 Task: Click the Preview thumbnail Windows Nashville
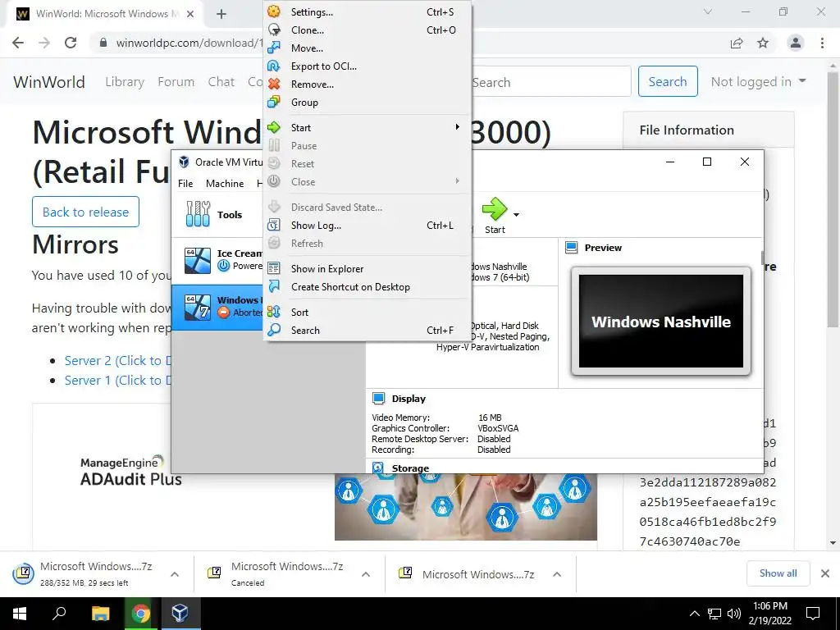click(x=660, y=321)
